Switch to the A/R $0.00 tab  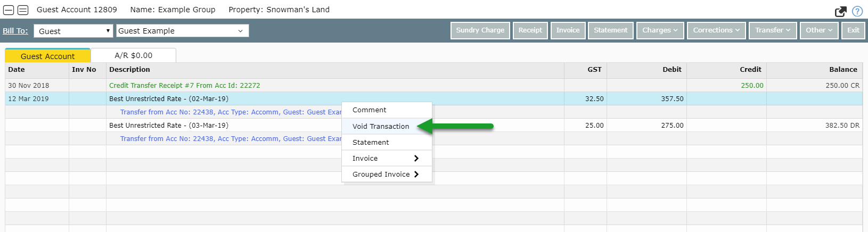tap(133, 55)
